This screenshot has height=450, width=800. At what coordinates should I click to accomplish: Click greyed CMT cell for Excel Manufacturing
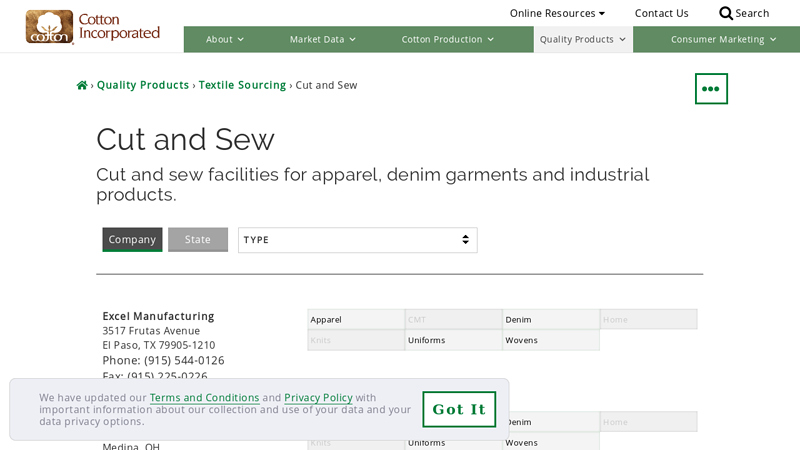tap(454, 319)
